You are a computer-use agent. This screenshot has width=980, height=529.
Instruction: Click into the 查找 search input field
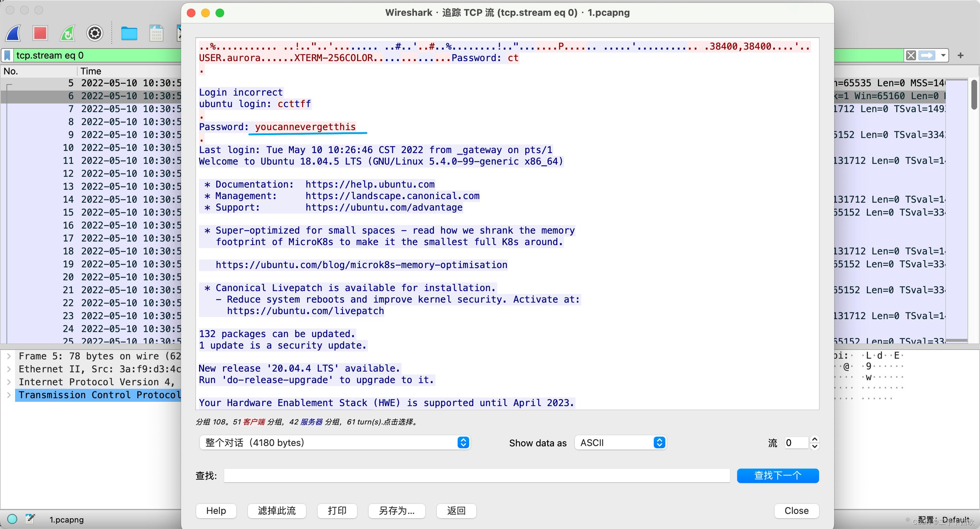coord(476,475)
